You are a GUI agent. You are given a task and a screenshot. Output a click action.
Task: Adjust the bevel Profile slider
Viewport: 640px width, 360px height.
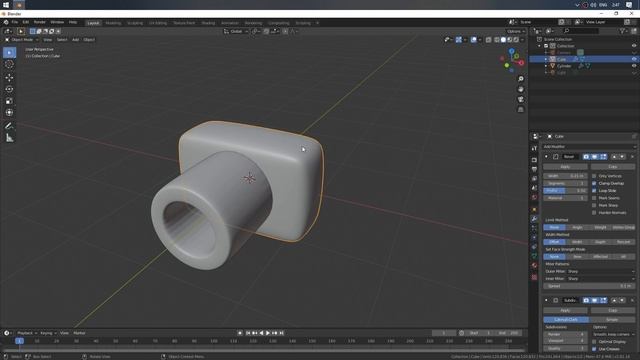(x=565, y=191)
